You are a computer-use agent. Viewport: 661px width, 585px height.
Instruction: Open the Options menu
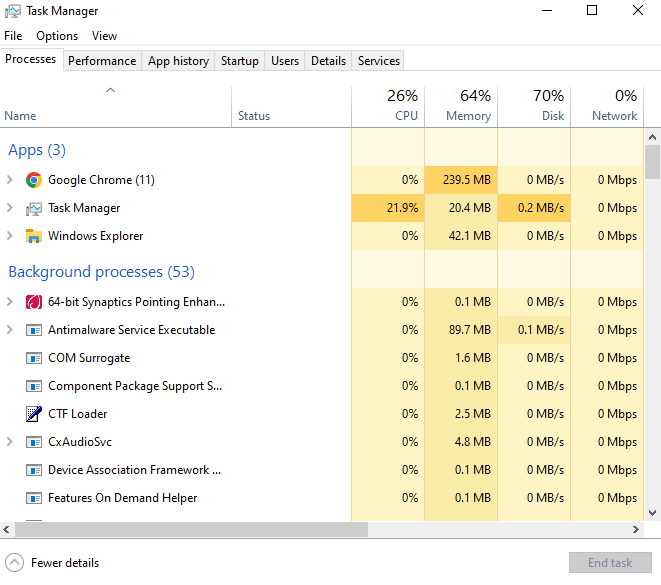tap(57, 36)
